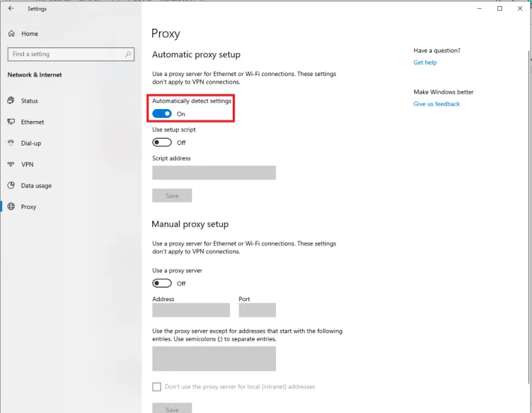Navigate back using the arrow icon
The width and height of the screenshot is (532, 413).
(x=11, y=9)
